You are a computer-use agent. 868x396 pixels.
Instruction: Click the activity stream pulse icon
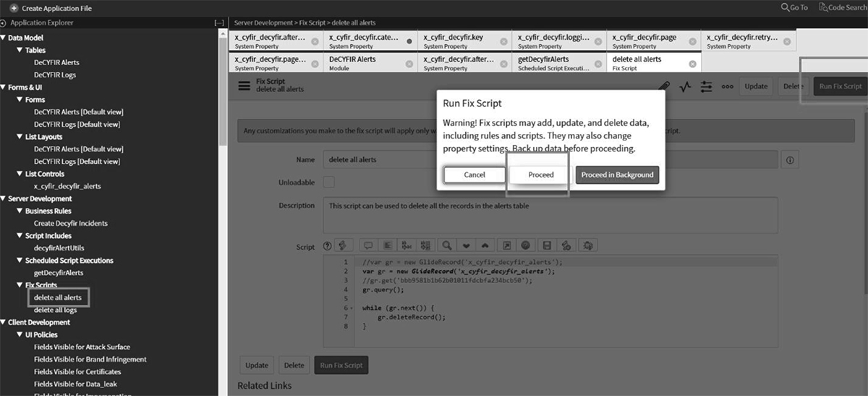click(x=685, y=86)
